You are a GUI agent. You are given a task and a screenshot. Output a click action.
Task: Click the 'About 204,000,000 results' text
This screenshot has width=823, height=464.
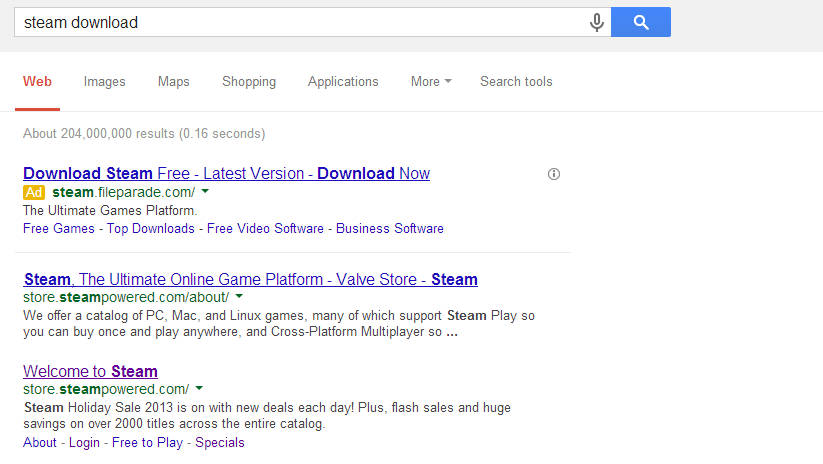tap(144, 134)
